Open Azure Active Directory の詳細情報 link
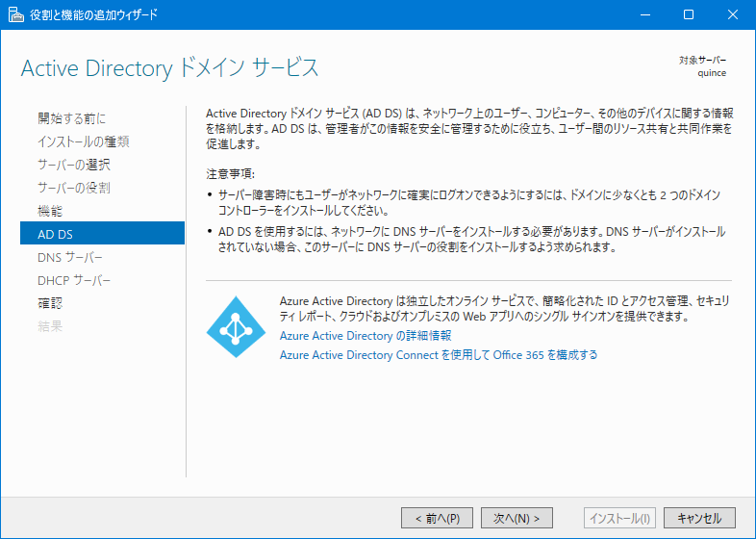756x539 pixels. 365,335
